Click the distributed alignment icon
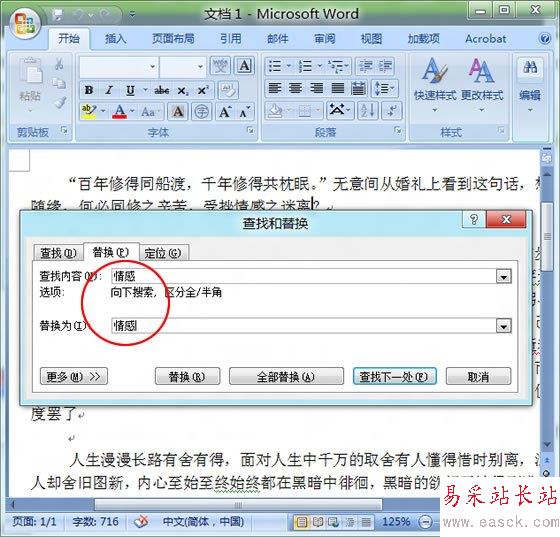This screenshot has height=537, width=560. (x=359, y=88)
